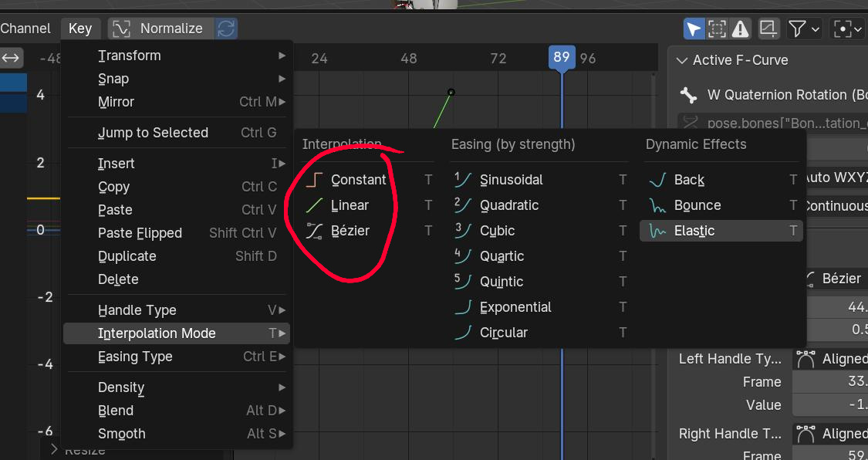Image resolution: width=868 pixels, height=460 pixels.
Task: Open the Interpolation Mode submenu
Action: [x=177, y=333]
